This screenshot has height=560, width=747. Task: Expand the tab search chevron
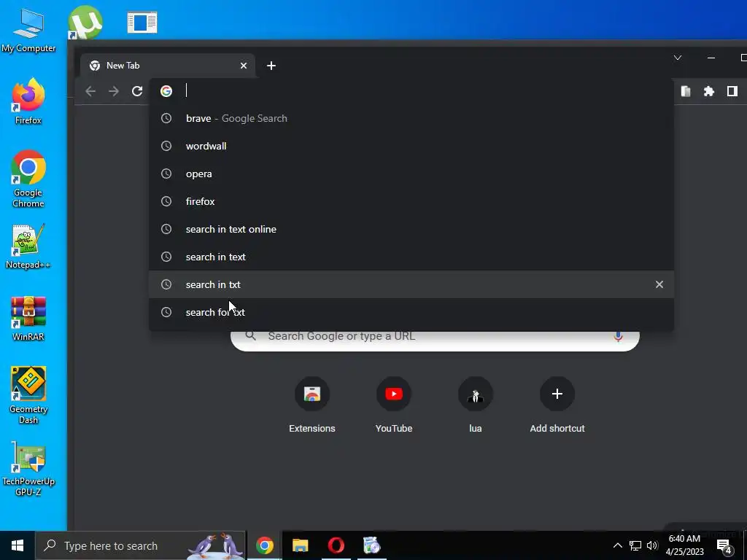(678, 58)
